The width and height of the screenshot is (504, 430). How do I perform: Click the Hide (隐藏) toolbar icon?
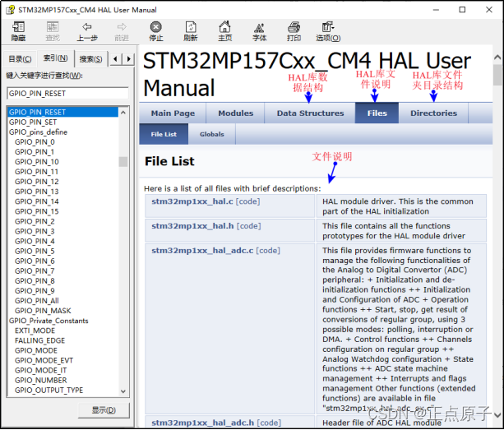pos(18,31)
